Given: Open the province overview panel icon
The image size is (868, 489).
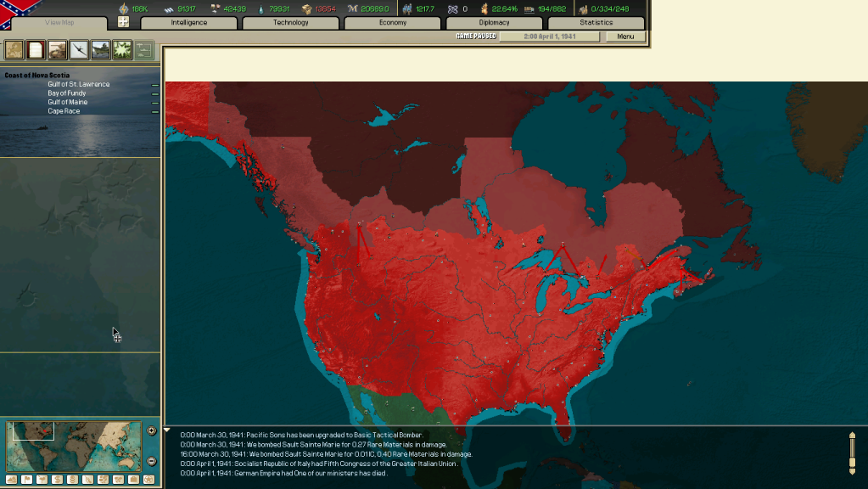Looking at the screenshot, I should [14, 50].
